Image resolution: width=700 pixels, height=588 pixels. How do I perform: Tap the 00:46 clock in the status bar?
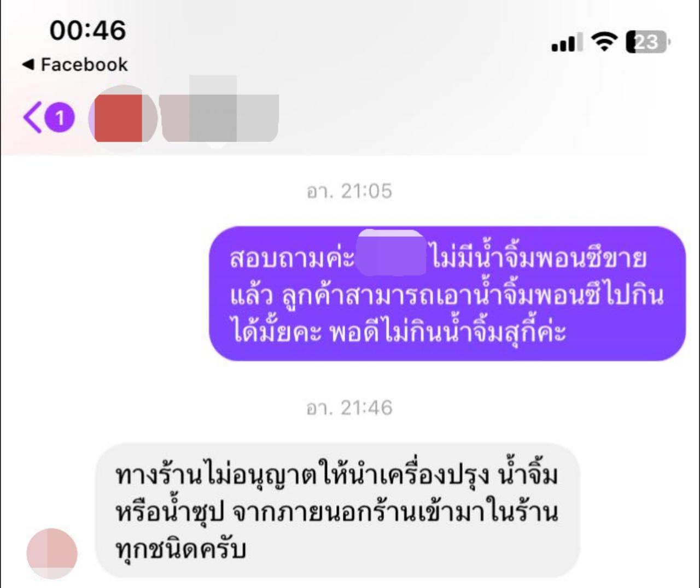tap(87, 31)
